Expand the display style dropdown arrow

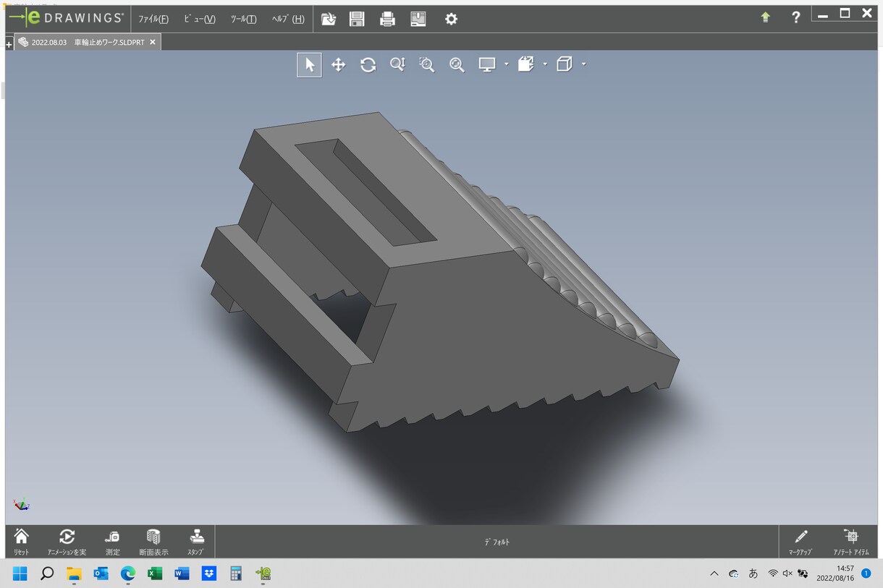[545, 64]
